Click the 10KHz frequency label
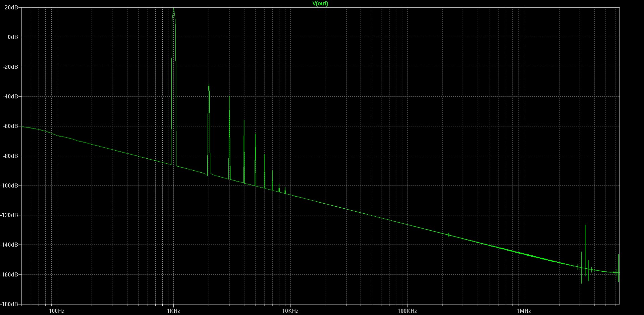644x315 pixels. pos(290,311)
